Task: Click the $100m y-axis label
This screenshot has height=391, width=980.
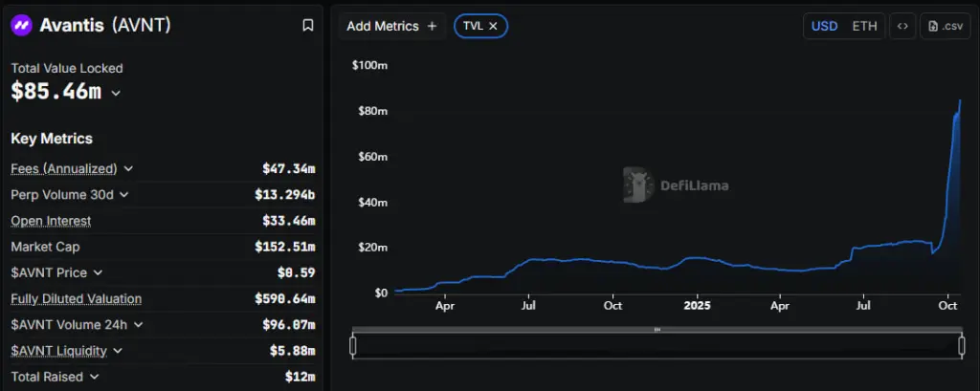Action: click(x=369, y=65)
